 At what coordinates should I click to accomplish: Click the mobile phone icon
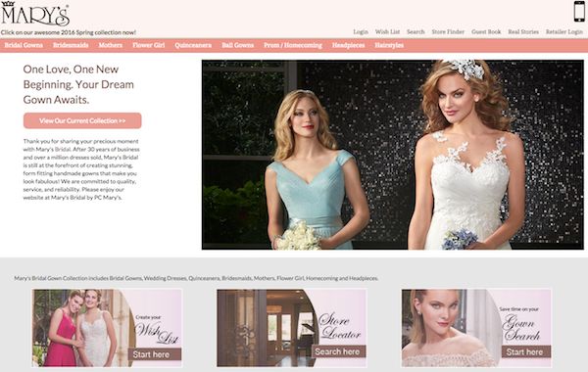(x=579, y=12)
